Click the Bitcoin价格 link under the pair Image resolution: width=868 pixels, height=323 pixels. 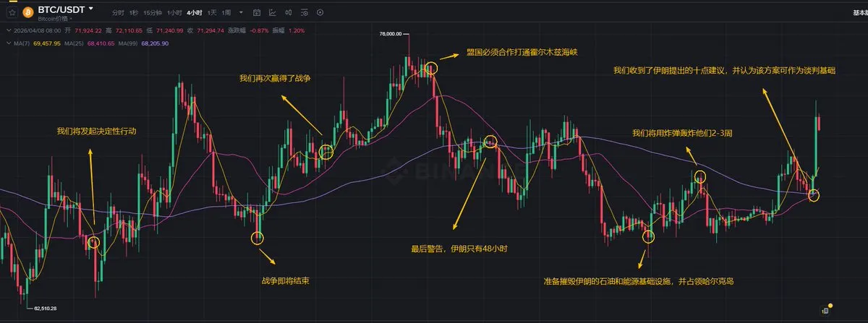(x=53, y=20)
